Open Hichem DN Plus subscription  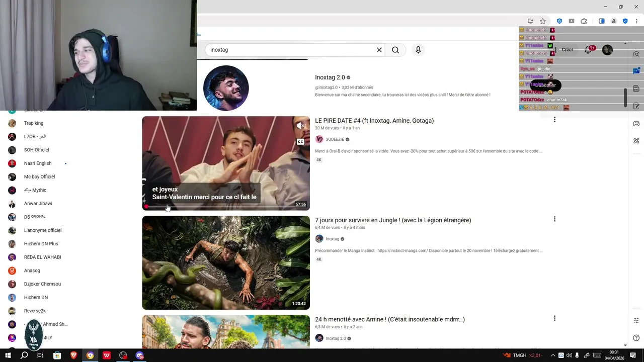point(41,244)
